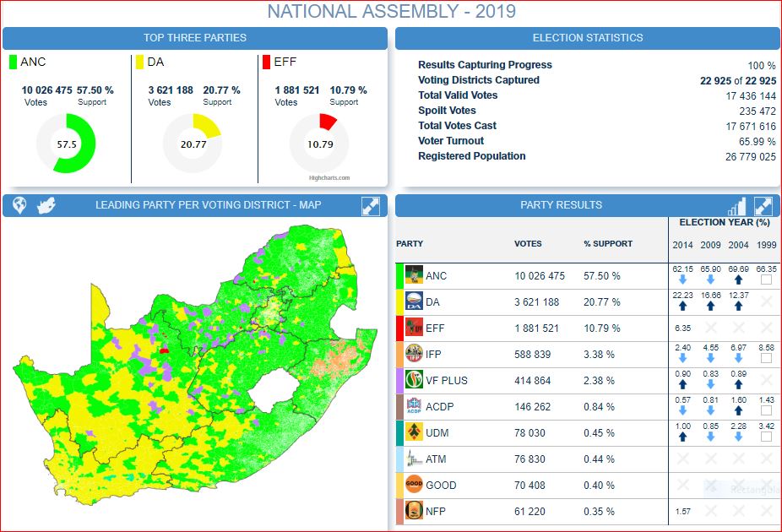The width and height of the screenshot is (782, 532).
Task: Expand the Leading Party map panel fullscreen
Action: [370, 205]
